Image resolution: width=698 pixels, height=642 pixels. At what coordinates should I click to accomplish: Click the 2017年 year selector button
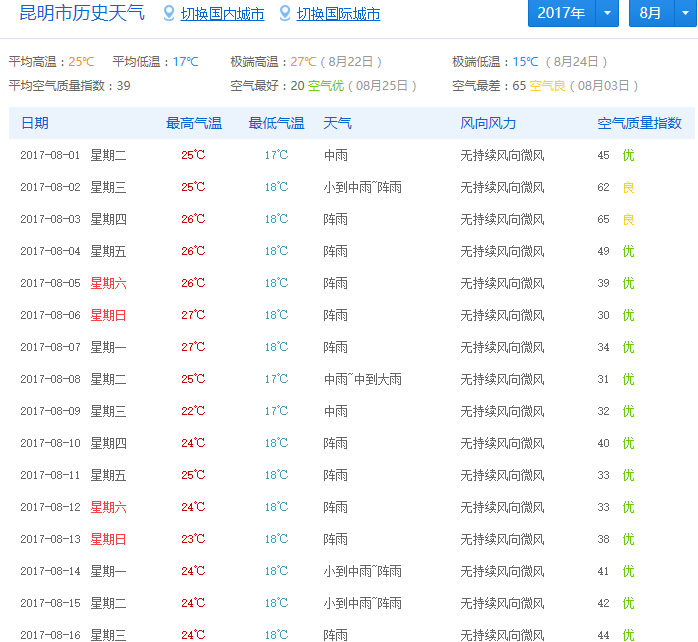click(x=561, y=13)
